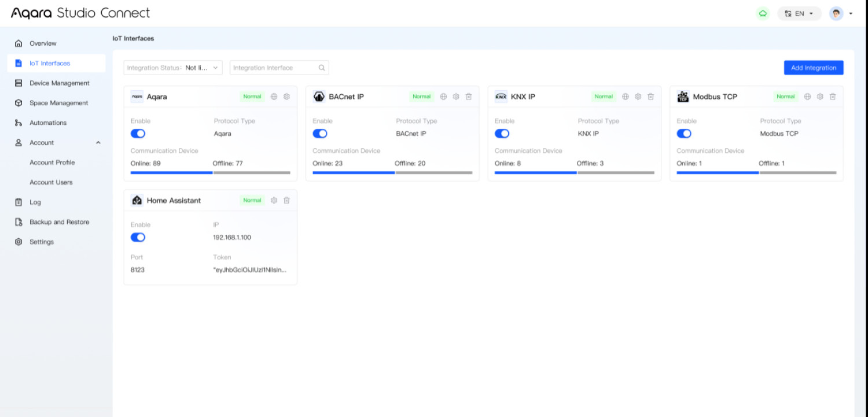Open settings gear on BACnet IP card
Viewport: 868px width, 417px height.
456,97
